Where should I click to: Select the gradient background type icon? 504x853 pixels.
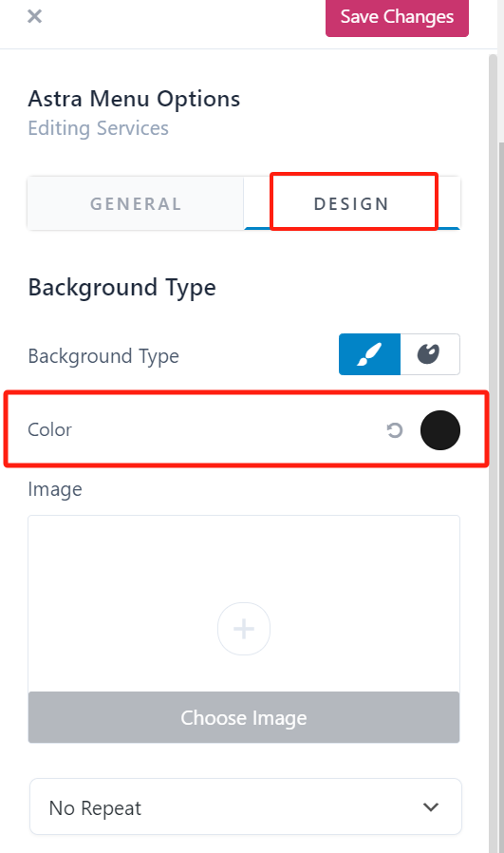430,354
